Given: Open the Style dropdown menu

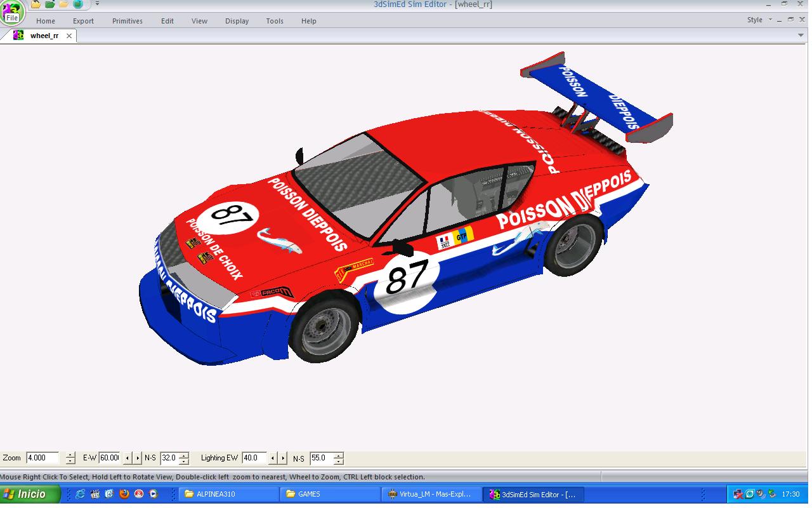Looking at the screenshot, I should (759, 20).
